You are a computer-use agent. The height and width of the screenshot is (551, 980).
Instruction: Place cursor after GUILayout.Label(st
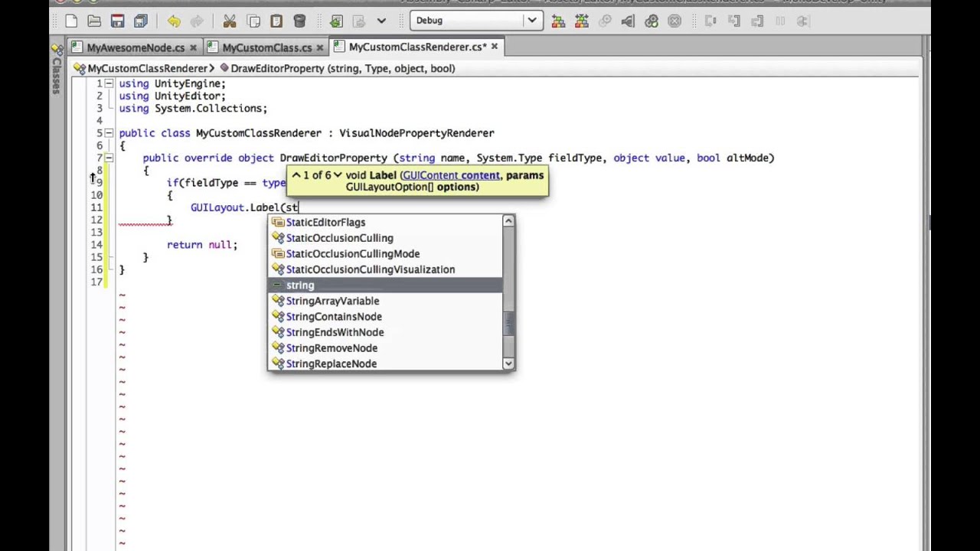(x=299, y=207)
